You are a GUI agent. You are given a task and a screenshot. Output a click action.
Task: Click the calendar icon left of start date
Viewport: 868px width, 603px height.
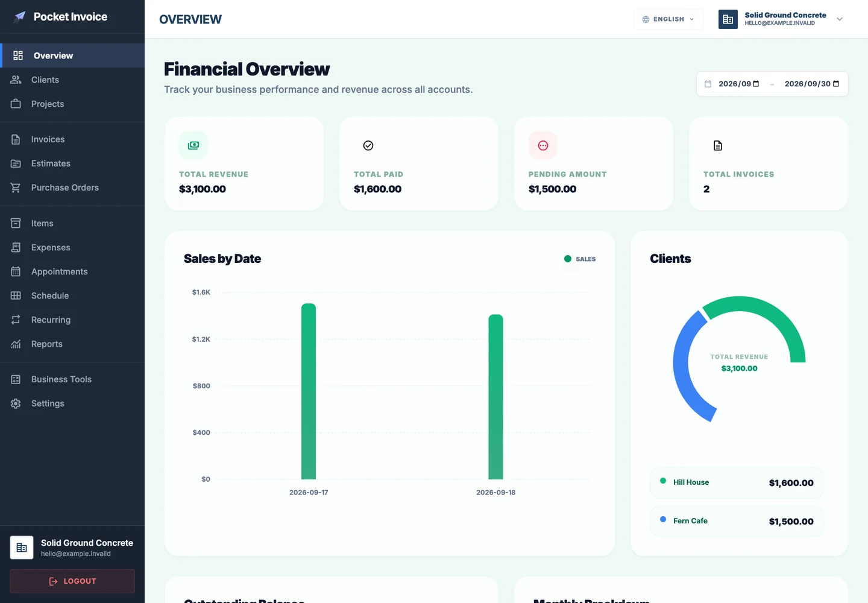[x=708, y=84]
